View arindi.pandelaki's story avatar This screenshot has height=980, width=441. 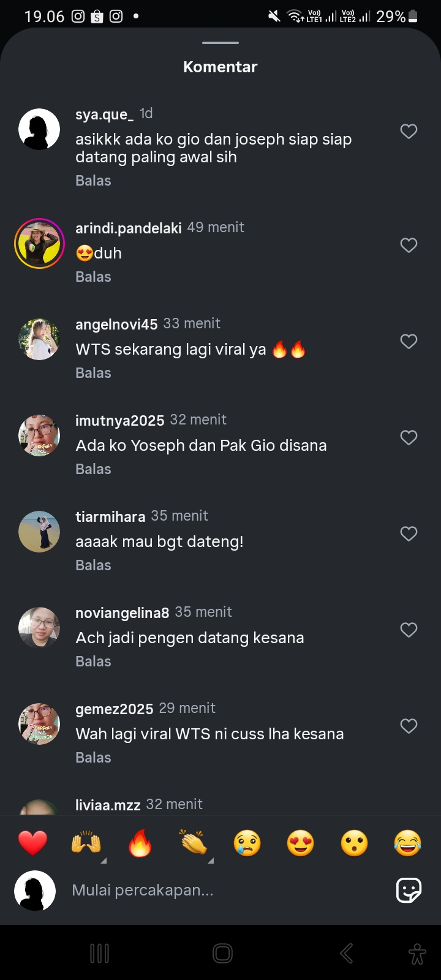point(39,243)
